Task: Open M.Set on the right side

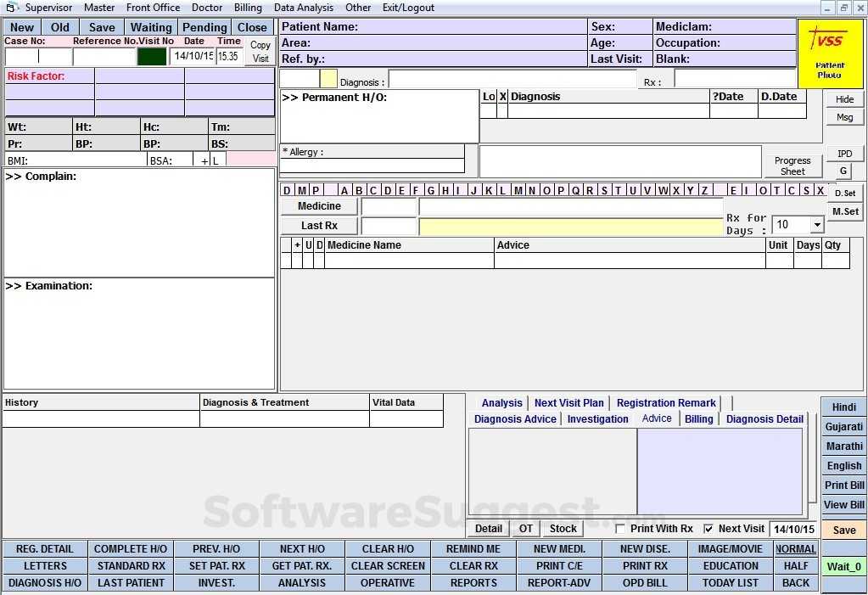Action: point(845,211)
